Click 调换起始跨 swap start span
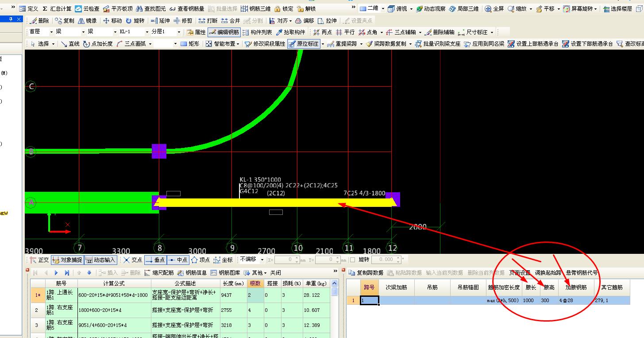The image size is (644, 338). 548,273
